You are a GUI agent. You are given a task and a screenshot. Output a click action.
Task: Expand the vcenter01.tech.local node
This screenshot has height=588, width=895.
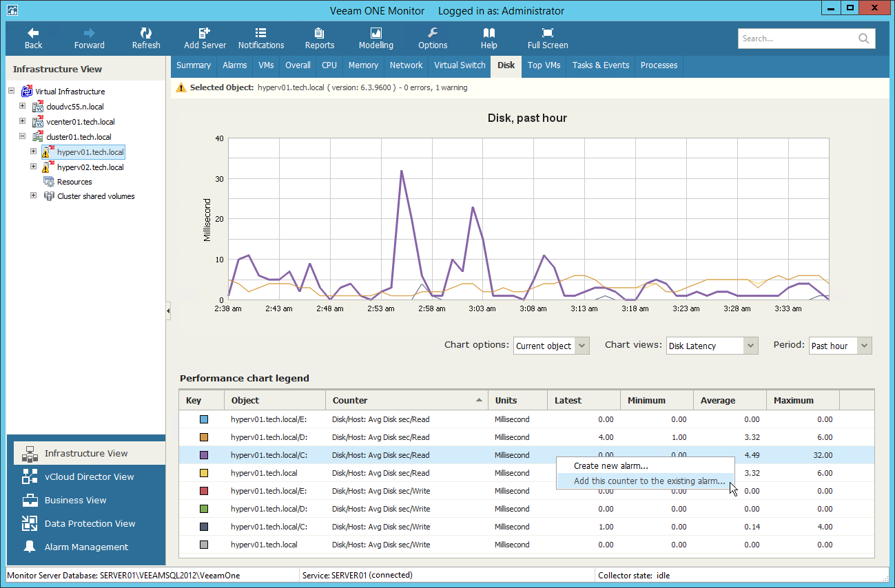[23, 121]
